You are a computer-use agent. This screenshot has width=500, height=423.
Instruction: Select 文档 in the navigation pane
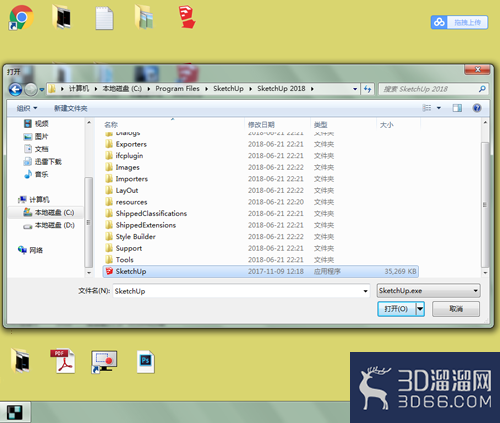tap(36, 149)
